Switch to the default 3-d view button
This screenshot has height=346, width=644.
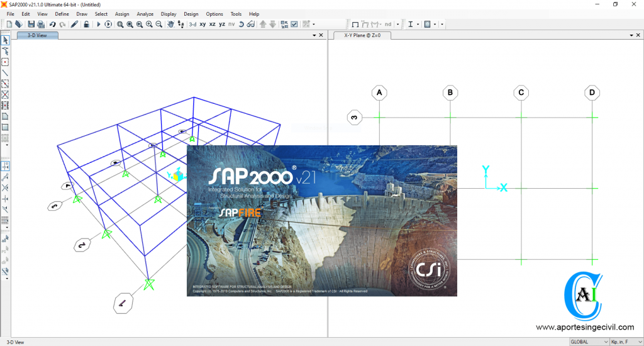pyautogui.click(x=192, y=25)
